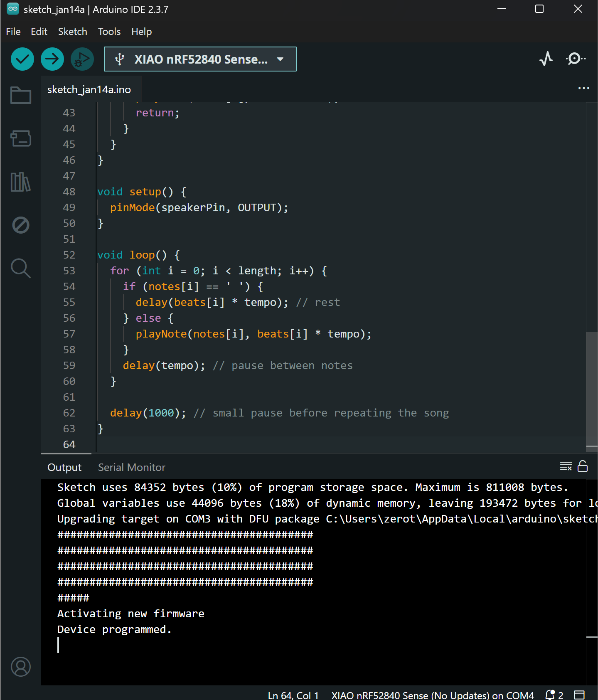The width and height of the screenshot is (598, 700).
Task: Click the 'Device programmed.' output line
Action: 114,629
